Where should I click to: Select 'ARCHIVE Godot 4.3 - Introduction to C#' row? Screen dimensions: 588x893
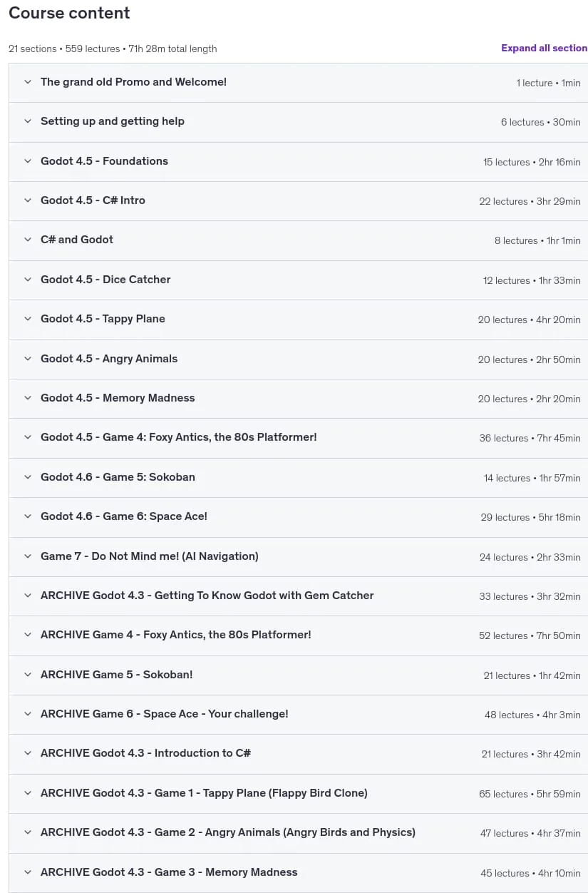point(298,754)
